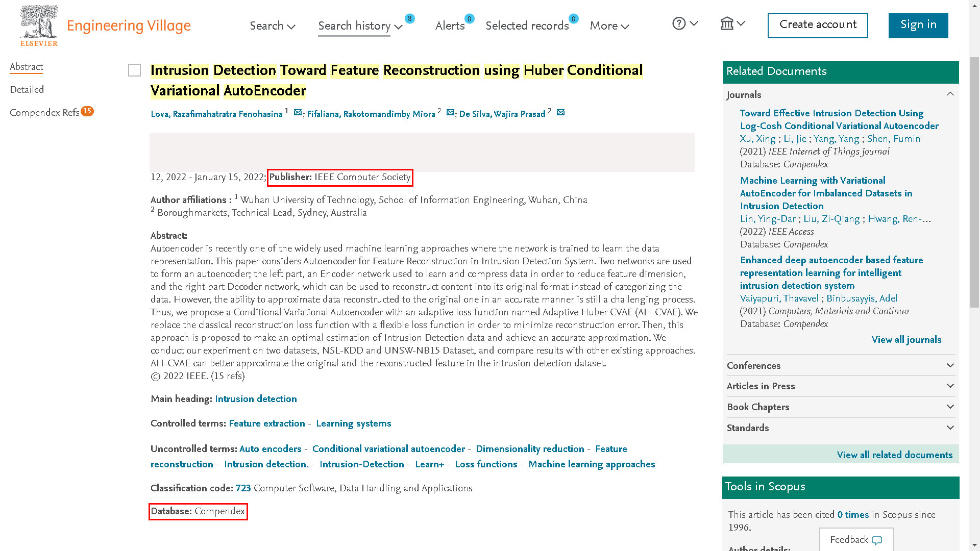The width and height of the screenshot is (980, 551).
Task: Expand the Book Chapters section
Action: (950, 407)
